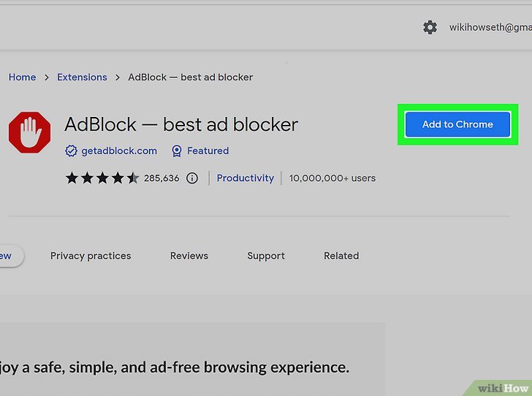Open Extensions breadcrumb link
The height and width of the screenshot is (396, 532).
(x=82, y=77)
